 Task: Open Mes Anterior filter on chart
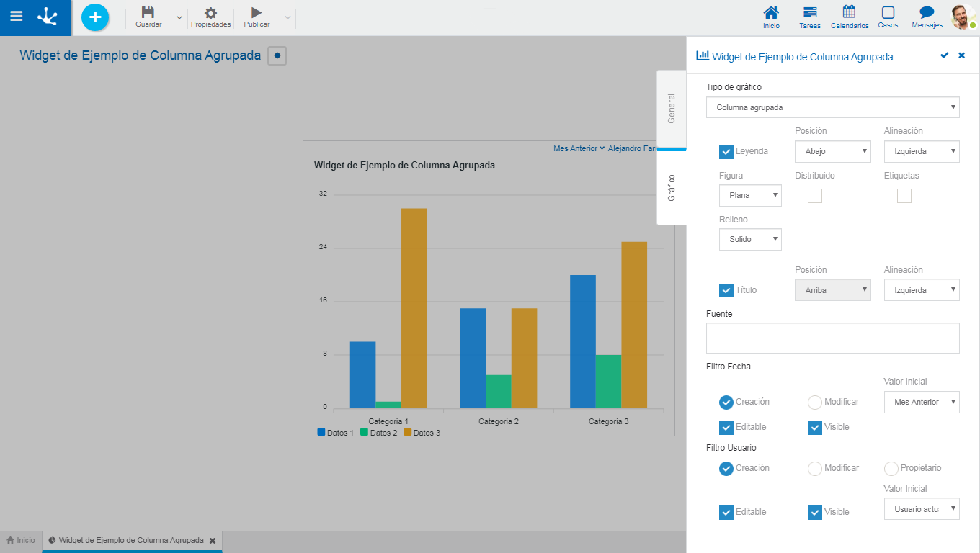point(579,148)
